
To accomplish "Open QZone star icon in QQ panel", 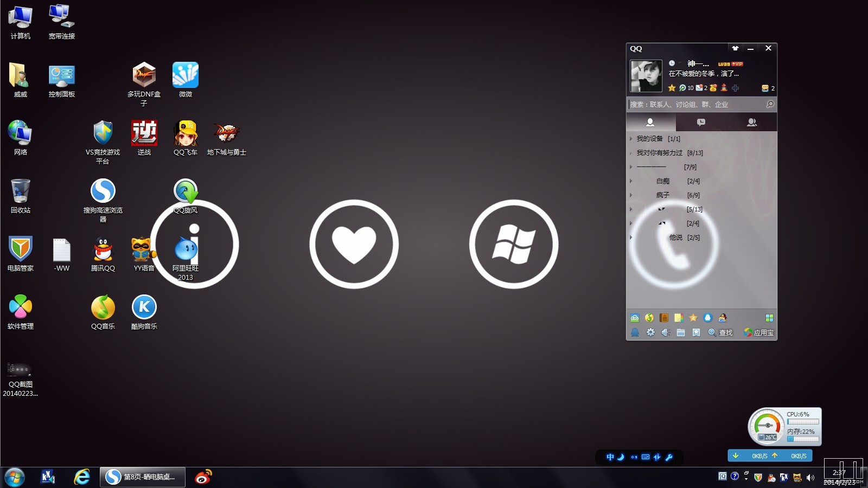I will pyautogui.click(x=672, y=88).
